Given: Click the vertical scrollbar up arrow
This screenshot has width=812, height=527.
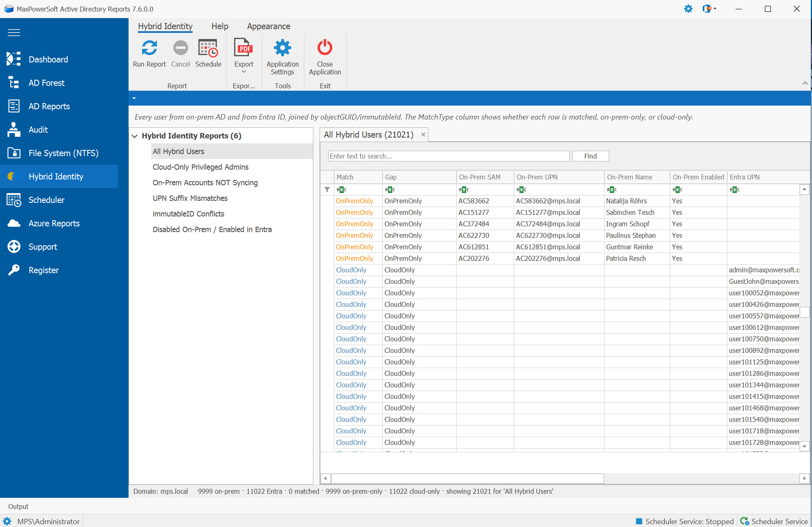Looking at the screenshot, I should tap(805, 189).
